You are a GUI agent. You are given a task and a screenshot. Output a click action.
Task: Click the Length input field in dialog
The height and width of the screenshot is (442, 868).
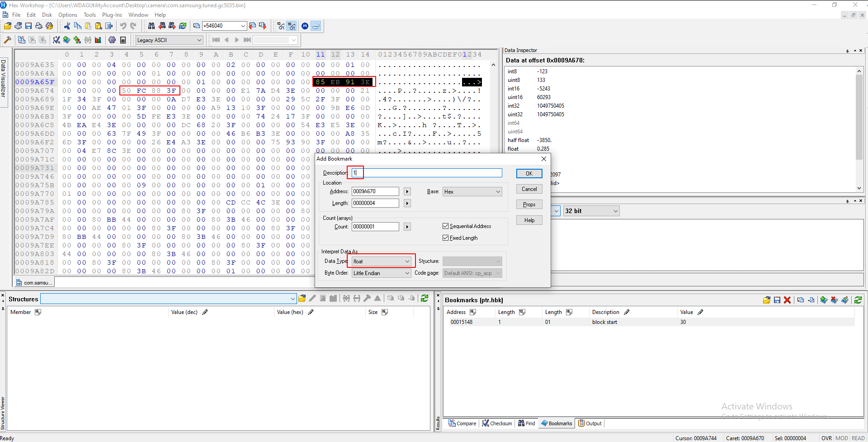375,204
